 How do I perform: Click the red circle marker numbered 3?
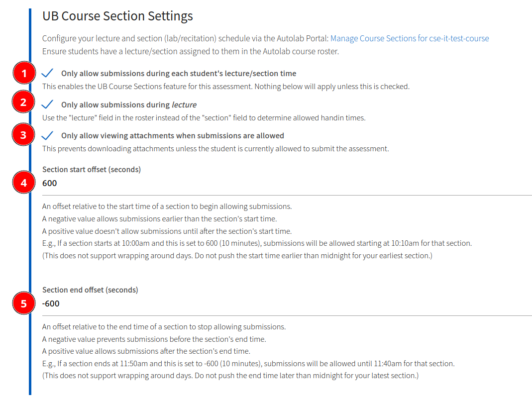coord(23,135)
